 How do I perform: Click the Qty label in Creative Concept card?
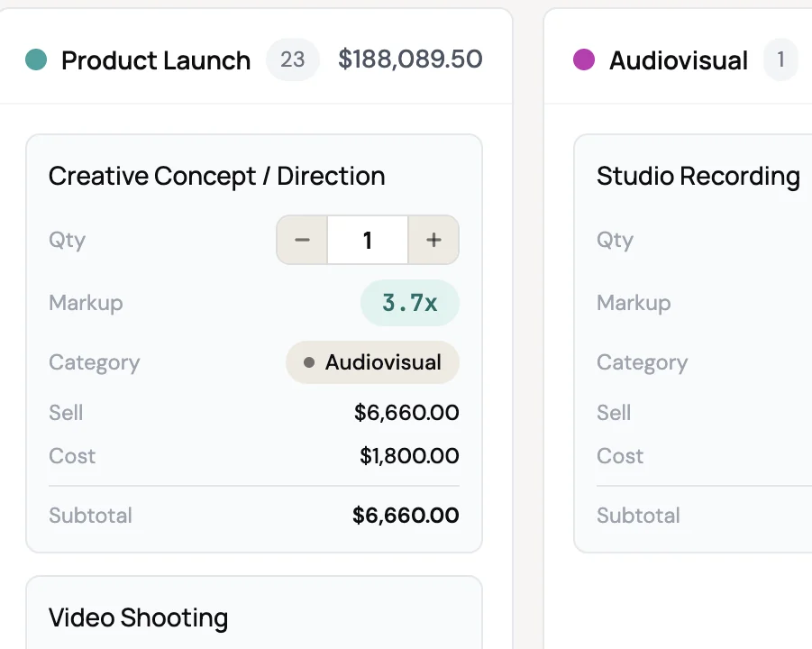coord(68,241)
